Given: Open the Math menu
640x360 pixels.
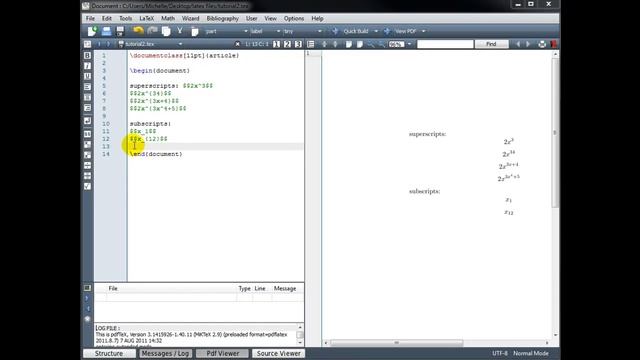Looking at the screenshot, I should [168, 18].
